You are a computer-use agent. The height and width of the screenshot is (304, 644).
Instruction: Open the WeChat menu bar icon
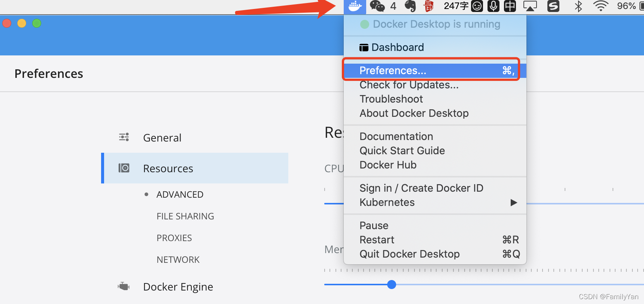point(377,6)
